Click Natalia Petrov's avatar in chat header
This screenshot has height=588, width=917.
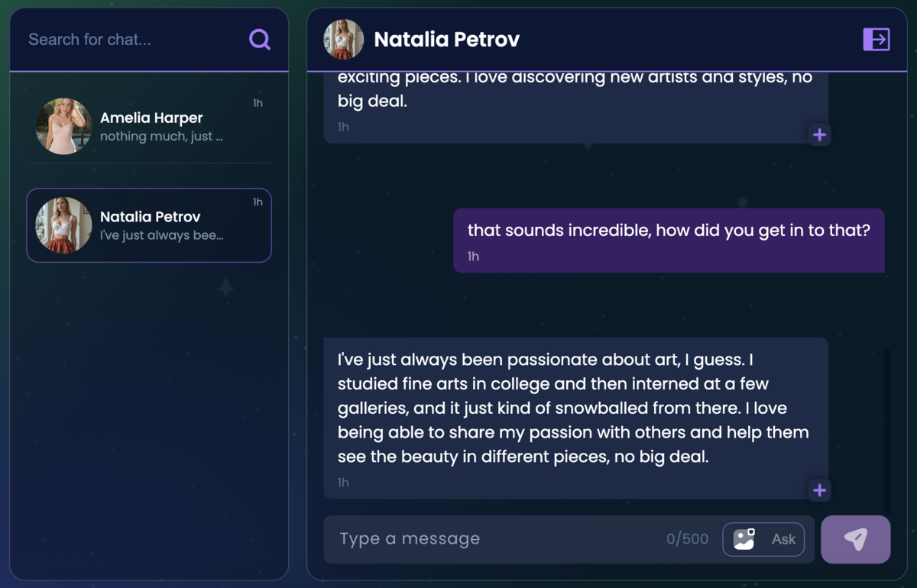[x=344, y=40]
